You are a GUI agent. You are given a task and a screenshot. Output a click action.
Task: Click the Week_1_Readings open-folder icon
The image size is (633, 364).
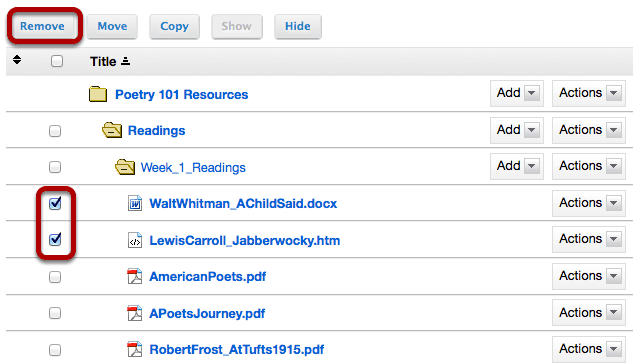point(125,167)
